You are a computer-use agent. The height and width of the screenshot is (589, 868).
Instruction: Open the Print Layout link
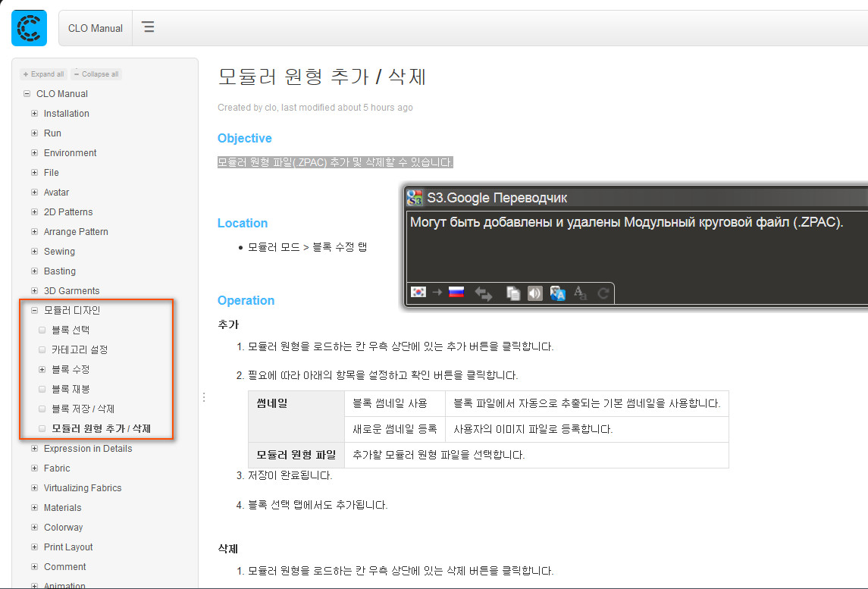point(68,547)
